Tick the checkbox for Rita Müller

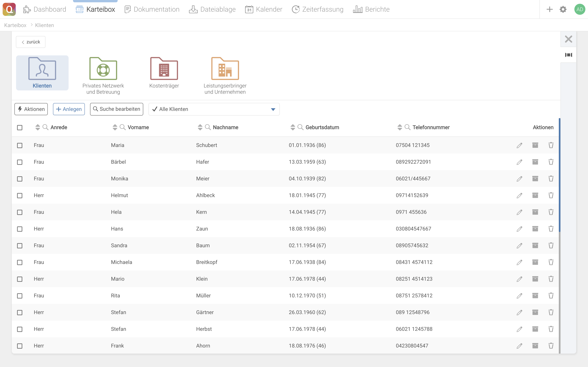tap(20, 296)
